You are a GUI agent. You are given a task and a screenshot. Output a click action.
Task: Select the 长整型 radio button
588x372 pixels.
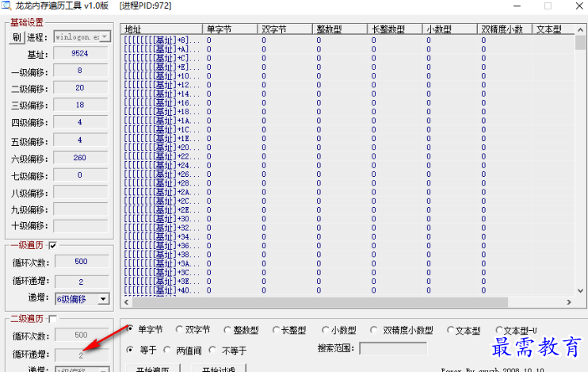[276, 330]
